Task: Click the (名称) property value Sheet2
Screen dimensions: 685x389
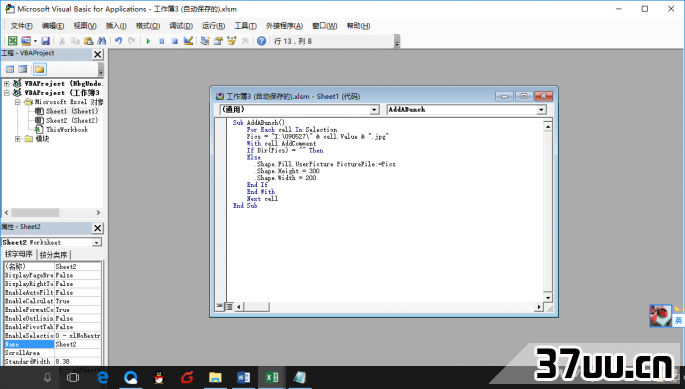Action: click(x=78, y=266)
